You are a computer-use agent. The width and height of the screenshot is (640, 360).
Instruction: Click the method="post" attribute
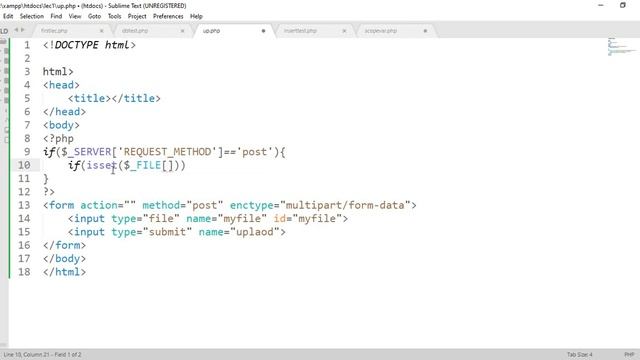182,205
